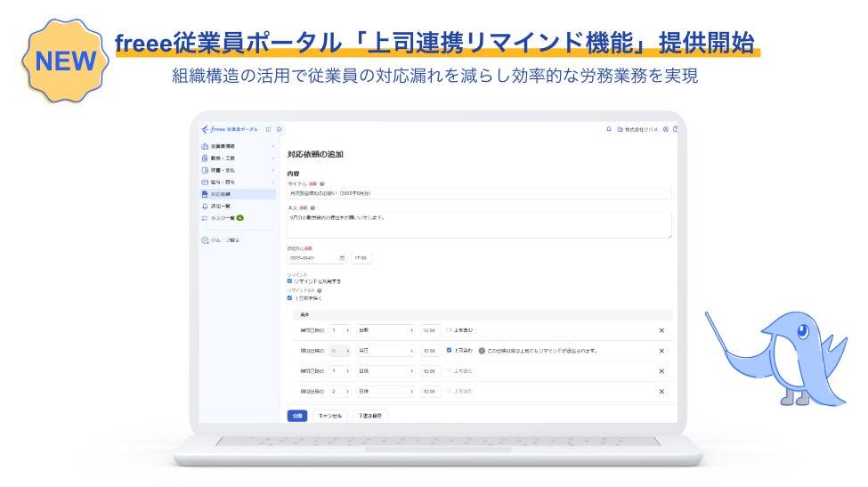Click the deadline date field 2025-10-01

[317, 258]
